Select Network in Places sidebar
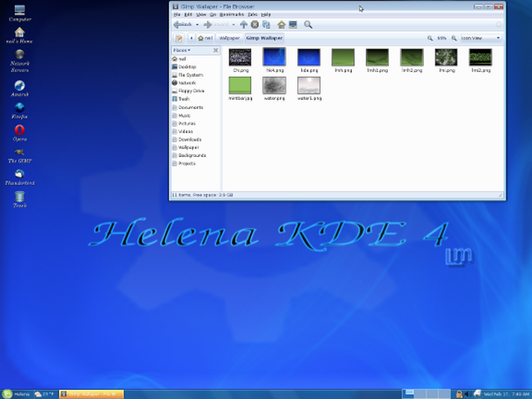 (x=196, y=83)
